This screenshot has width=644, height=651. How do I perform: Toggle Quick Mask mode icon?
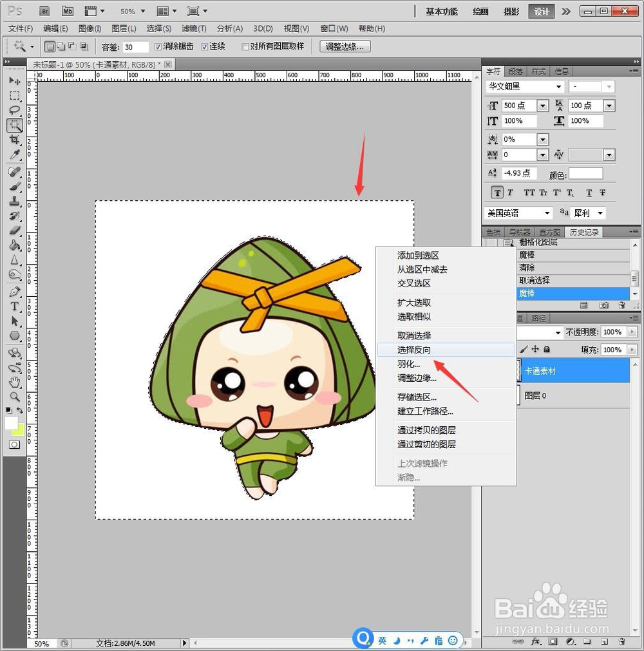pos(14,445)
